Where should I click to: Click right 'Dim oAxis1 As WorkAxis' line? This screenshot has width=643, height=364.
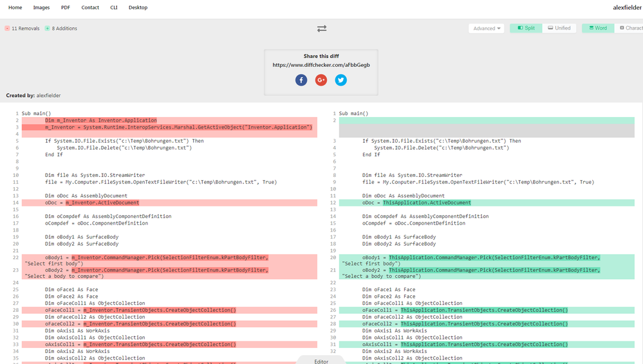click(395, 331)
